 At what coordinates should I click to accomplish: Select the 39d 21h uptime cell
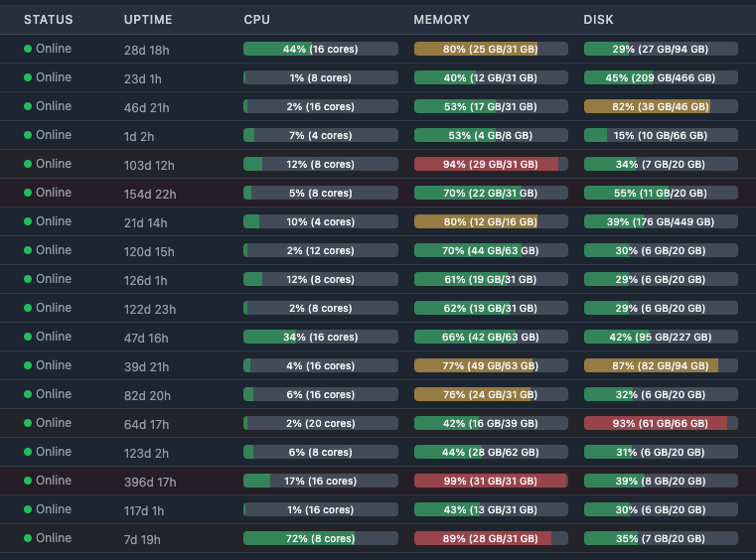coord(146,366)
